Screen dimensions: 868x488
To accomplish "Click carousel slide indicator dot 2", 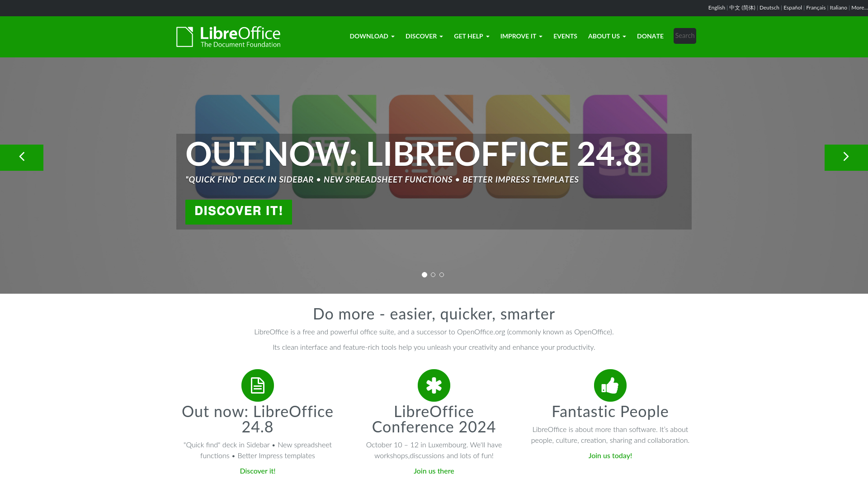I will coord(433,274).
